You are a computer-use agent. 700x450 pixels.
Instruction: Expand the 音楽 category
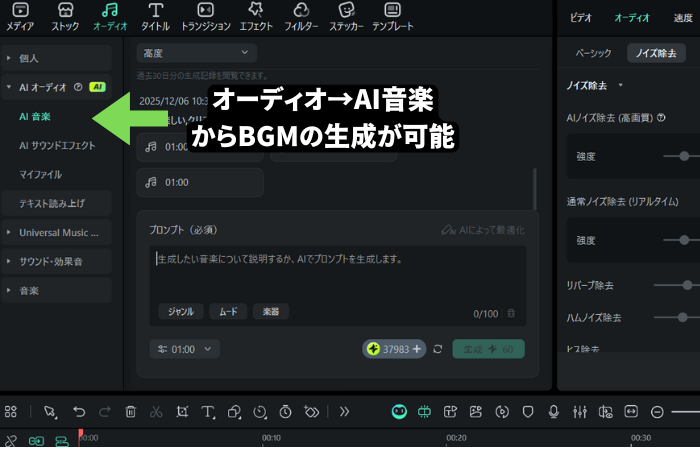(56, 291)
